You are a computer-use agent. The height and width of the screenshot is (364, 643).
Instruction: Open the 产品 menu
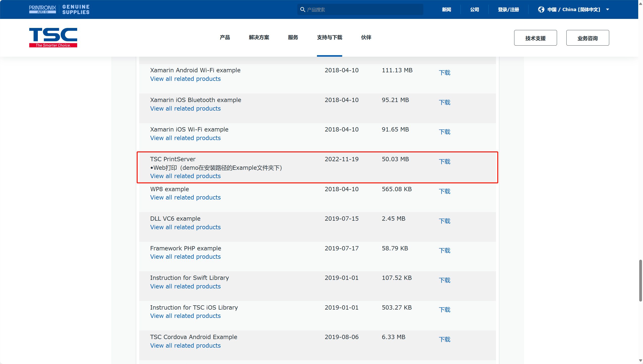click(x=225, y=38)
